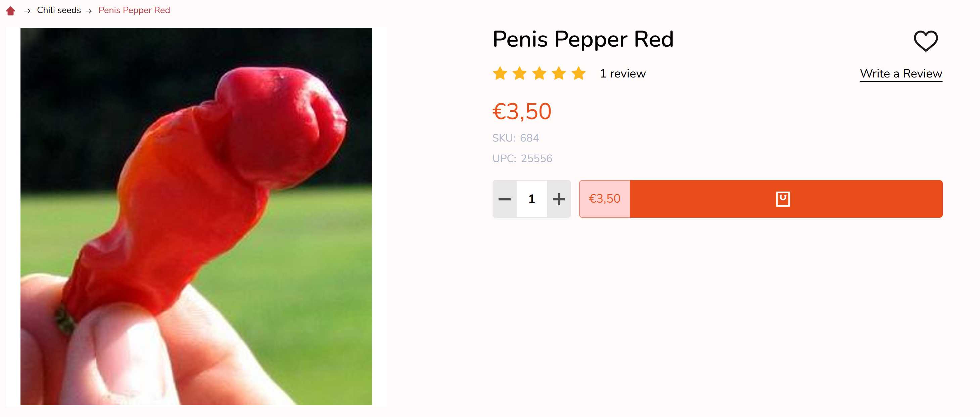Click the second rating star
Image resolution: width=980 pixels, height=417 pixels.
(519, 73)
